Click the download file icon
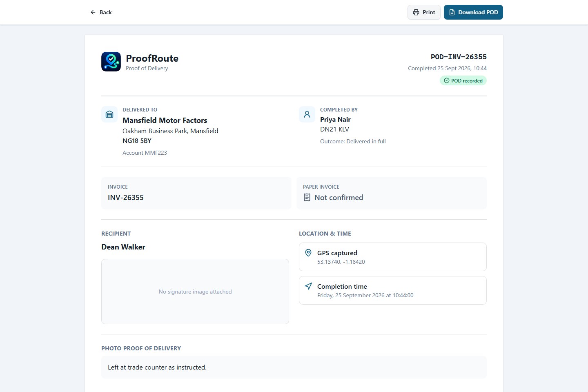588x392 pixels. coord(452,12)
